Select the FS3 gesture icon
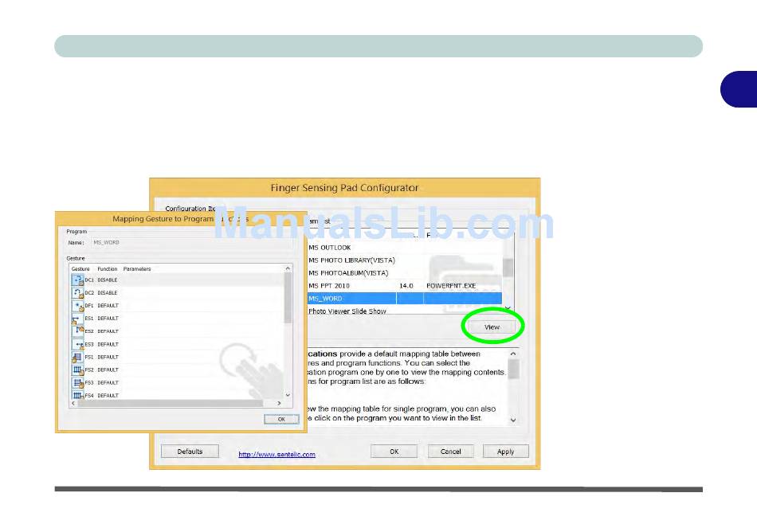Screen dimensions: 757x532 77,382
